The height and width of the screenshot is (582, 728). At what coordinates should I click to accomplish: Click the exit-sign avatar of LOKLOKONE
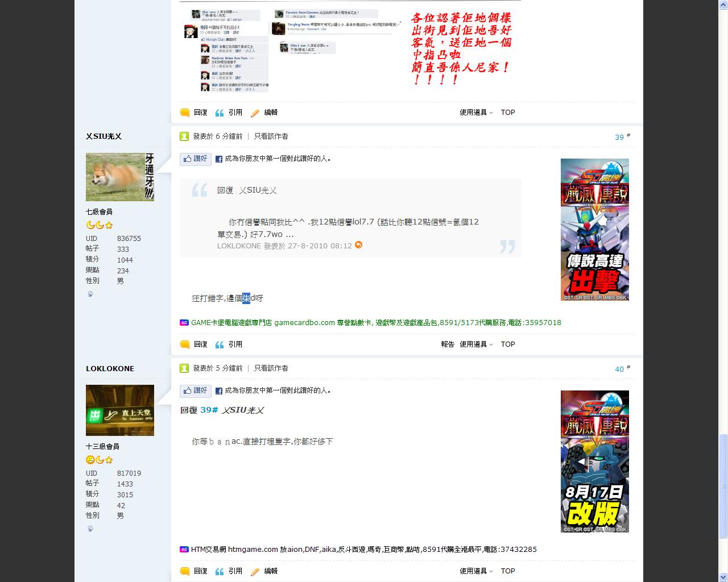click(120, 410)
